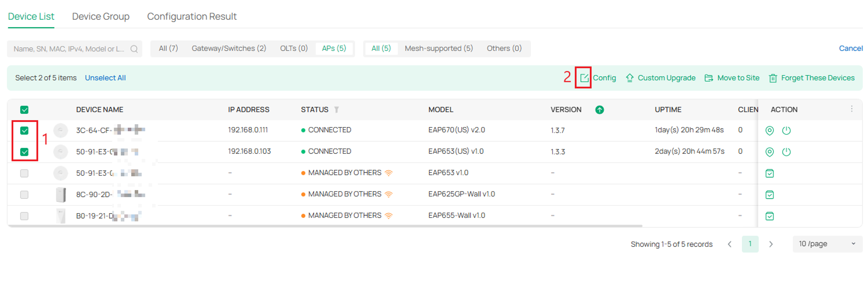Check the 8C-90-2D device checkbox
The image size is (868, 282).
pyautogui.click(x=24, y=195)
